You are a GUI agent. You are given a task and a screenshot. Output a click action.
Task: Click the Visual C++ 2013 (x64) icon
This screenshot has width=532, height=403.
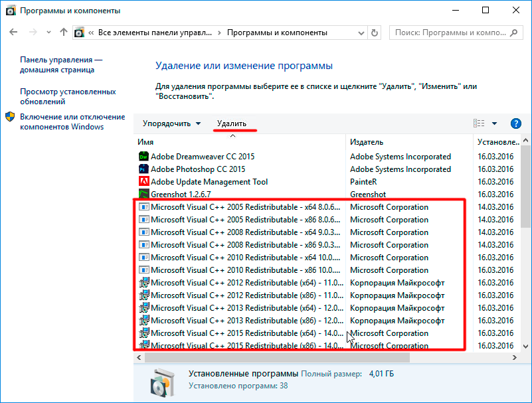click(x=144, y=307)
